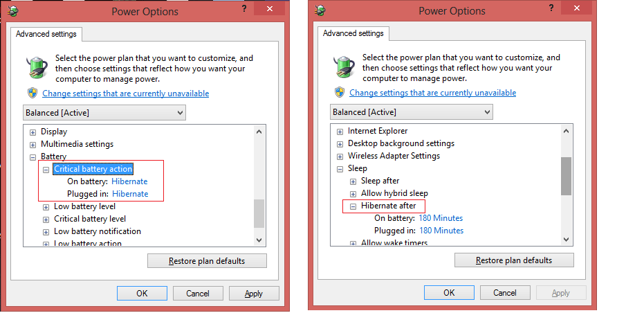Click 'Change settings that are currently unavailable' in left window
This screenshot has width=644, height=313.
[x=126, y=93]
